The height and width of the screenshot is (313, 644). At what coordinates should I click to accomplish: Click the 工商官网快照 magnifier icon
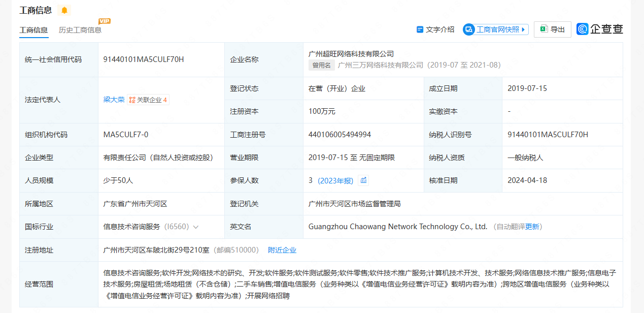(x=469, y=29)
